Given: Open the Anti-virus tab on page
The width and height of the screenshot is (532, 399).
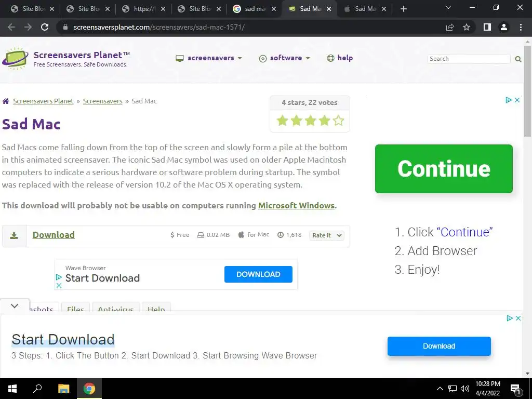Looking at the screenshot, I should tap(116, 307).
